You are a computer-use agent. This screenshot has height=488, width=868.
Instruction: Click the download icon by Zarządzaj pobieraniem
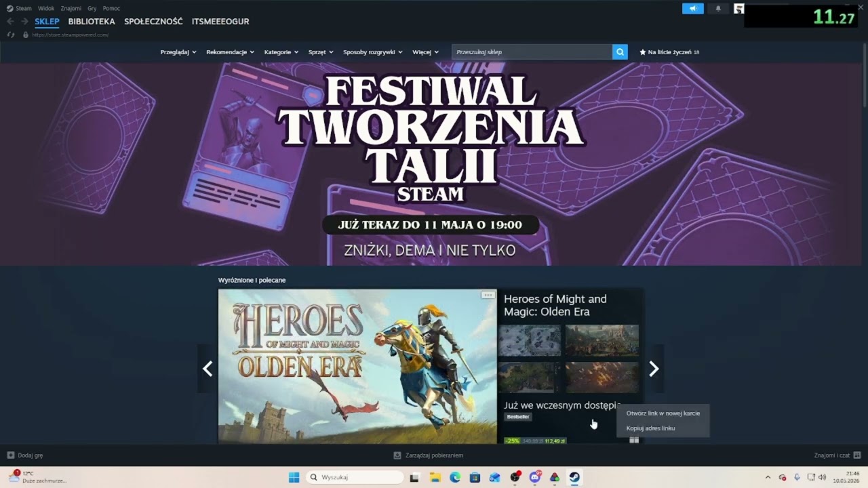pyautogui.click(x=397, y=455)
